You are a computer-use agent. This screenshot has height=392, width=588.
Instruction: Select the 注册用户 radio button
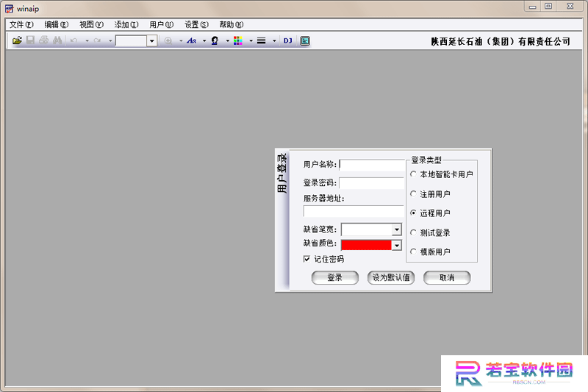(413, 194)
